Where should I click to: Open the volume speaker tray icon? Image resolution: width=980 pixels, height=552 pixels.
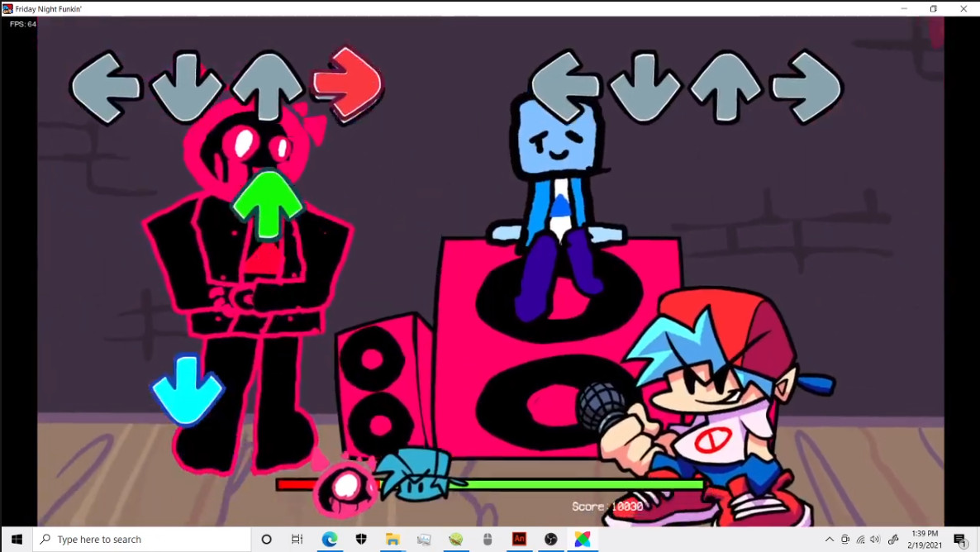tap(875, 539)
